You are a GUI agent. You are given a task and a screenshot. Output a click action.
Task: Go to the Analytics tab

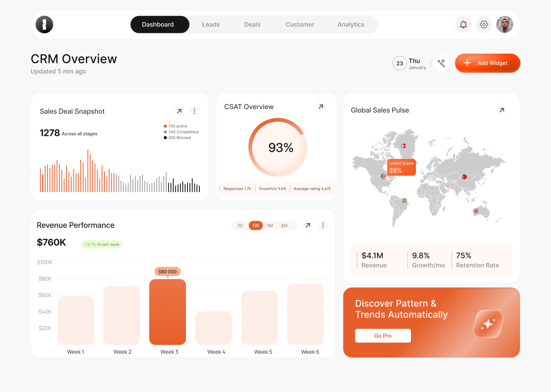pyautogui.click(x=351, y=24)
